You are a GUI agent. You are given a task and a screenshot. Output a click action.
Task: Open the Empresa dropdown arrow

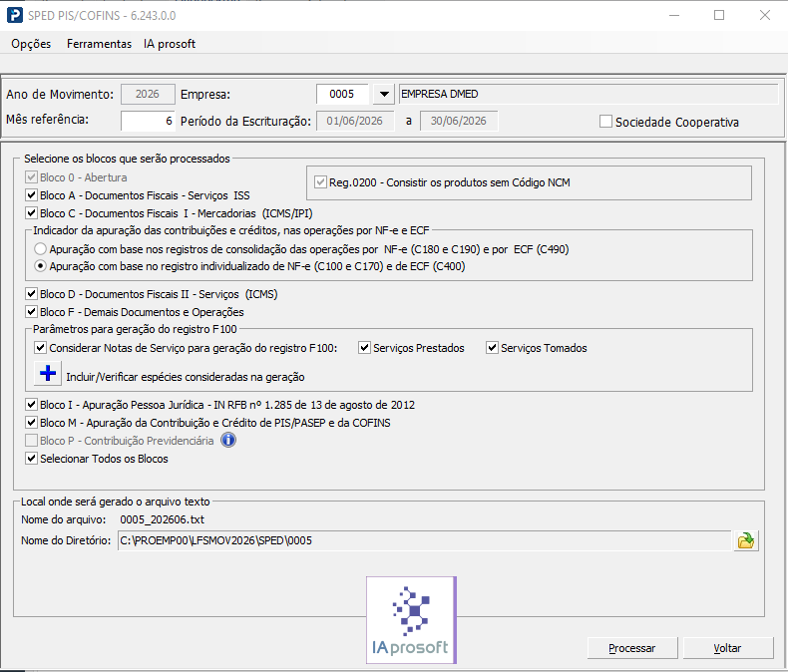tap(384, 94)
